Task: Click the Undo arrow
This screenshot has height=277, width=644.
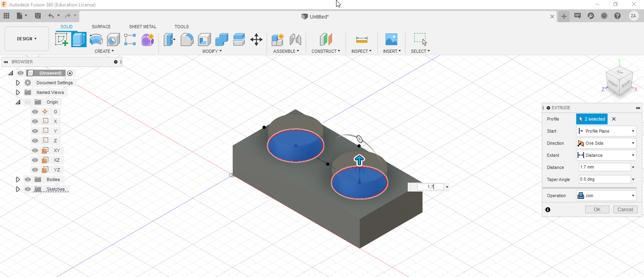Action: (x=51, y=16)
